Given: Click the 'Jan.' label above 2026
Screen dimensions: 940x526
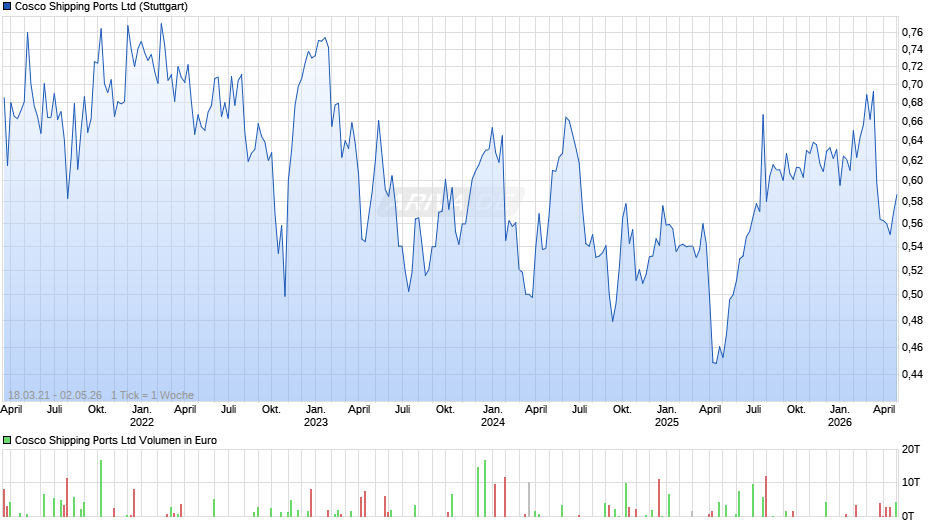Looking at the screenshot, I should click(840, 410).
